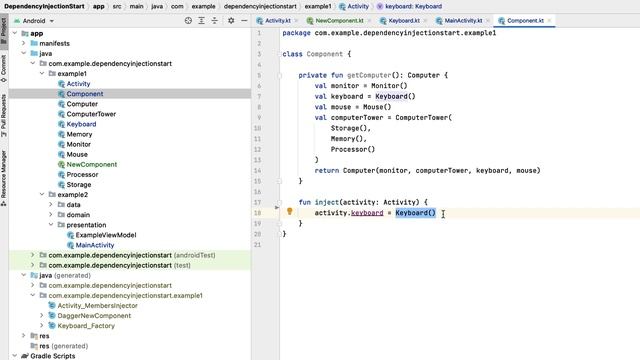Image resolution: width=640 pixels, height=360 pixels.
Task: Collapse the java (generated) folder
Action: click(24, 276)
